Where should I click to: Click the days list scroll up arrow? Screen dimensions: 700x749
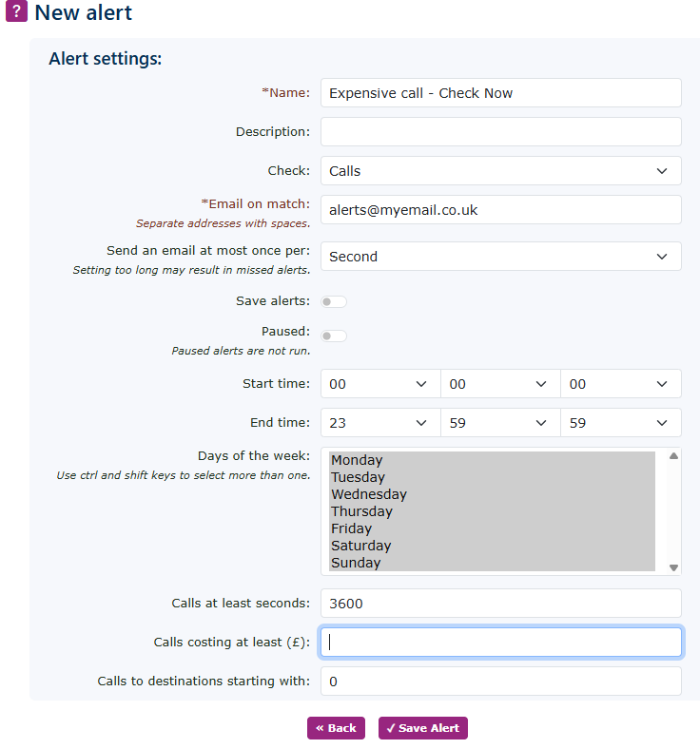pyautogui.click(x=673, y=456)
